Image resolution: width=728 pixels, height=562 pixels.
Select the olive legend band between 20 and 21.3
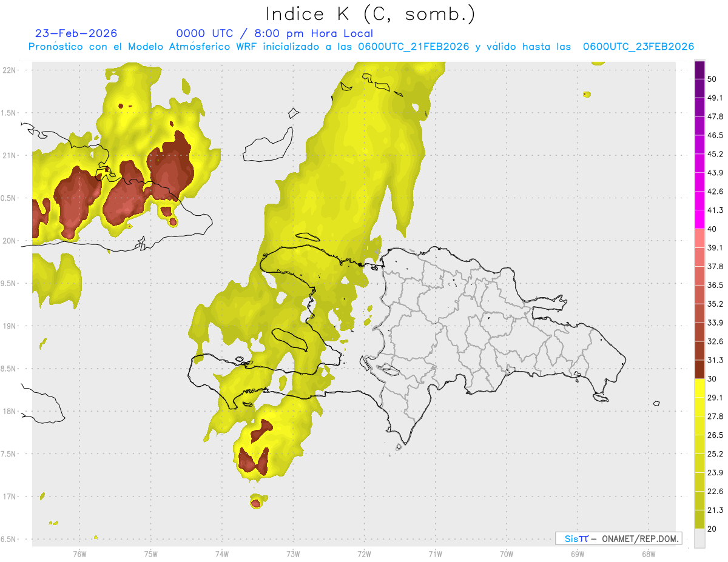pyautogui.click(x=699, y=520)
